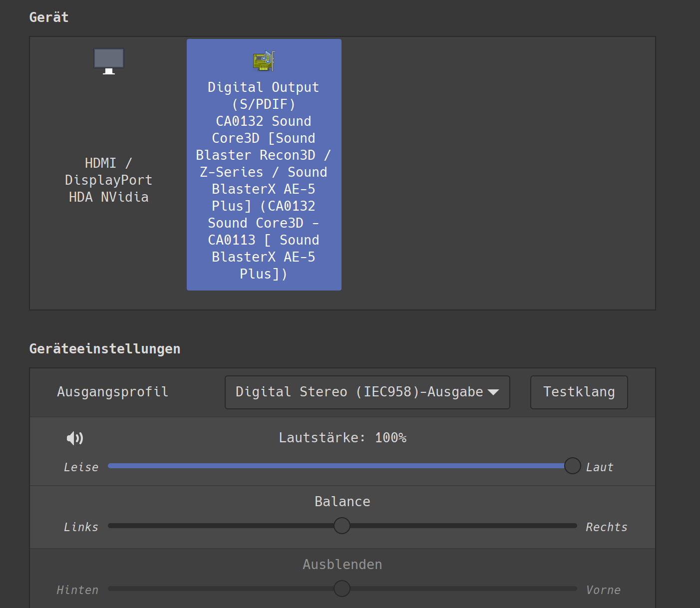700x608 pixels.
Task: Click the 'Rechts' balance label
Action: coord(606,527)
